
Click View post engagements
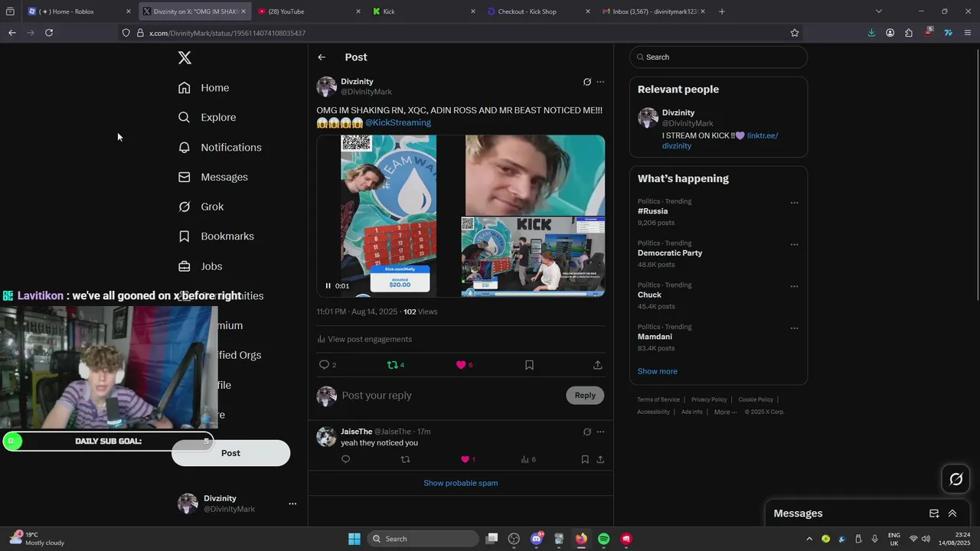tap(364, 339)
